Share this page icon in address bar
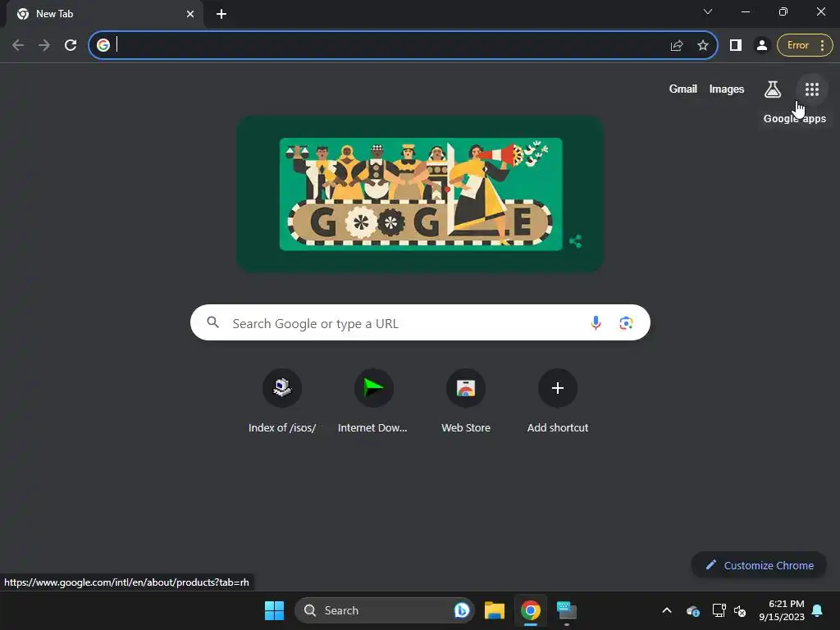 [x=677, y=46]
